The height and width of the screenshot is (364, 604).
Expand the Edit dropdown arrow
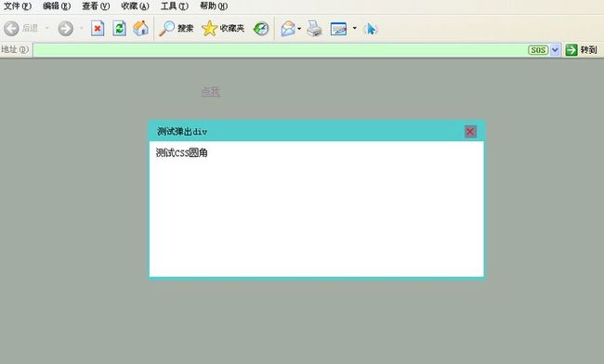click(355, 28)
